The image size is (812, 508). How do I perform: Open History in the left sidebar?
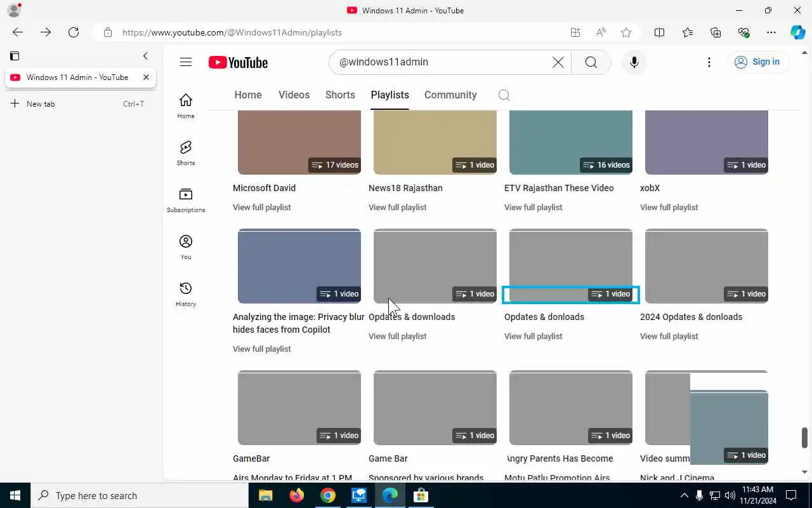click(x=186, y=294)
